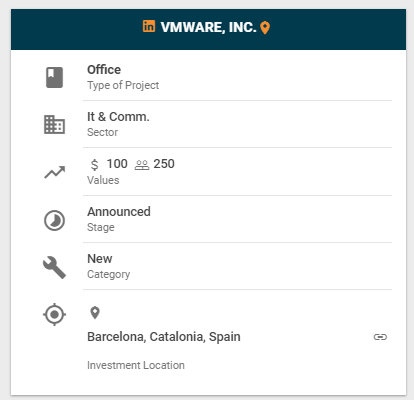This screenshot has height=400, width=414.
Task: Click the dollar sign icon before 100
Action: 95,165
